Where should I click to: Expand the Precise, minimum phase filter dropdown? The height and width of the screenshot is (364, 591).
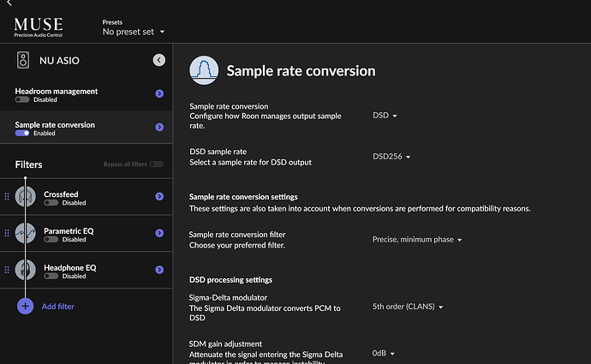[x=417, y=240]
